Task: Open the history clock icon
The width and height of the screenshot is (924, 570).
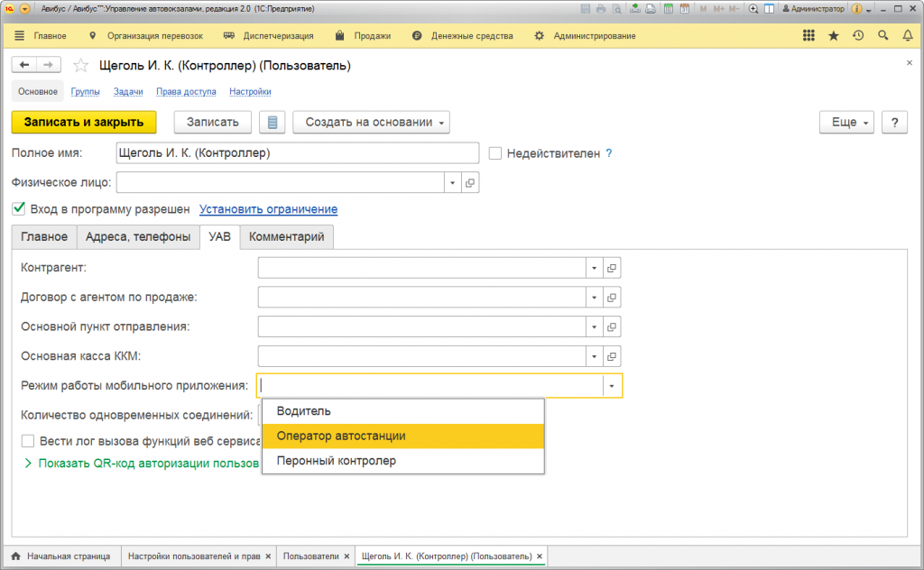Action: point(857,36)
